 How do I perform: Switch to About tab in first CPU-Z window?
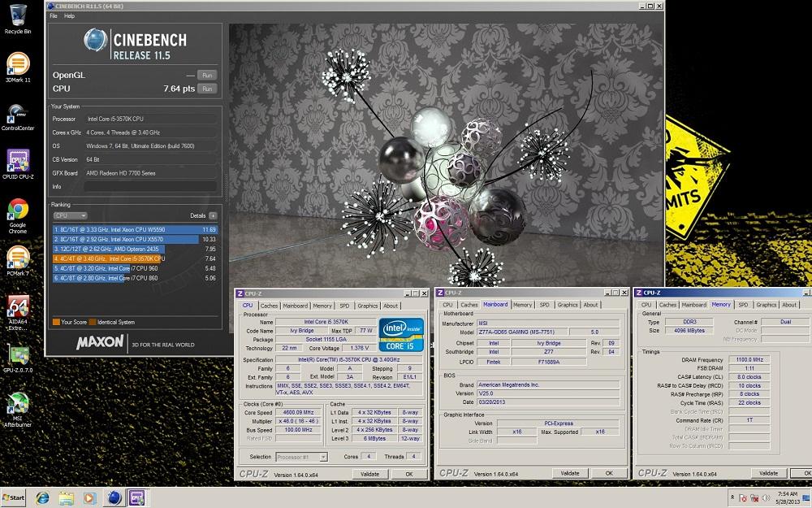[391, 306]
